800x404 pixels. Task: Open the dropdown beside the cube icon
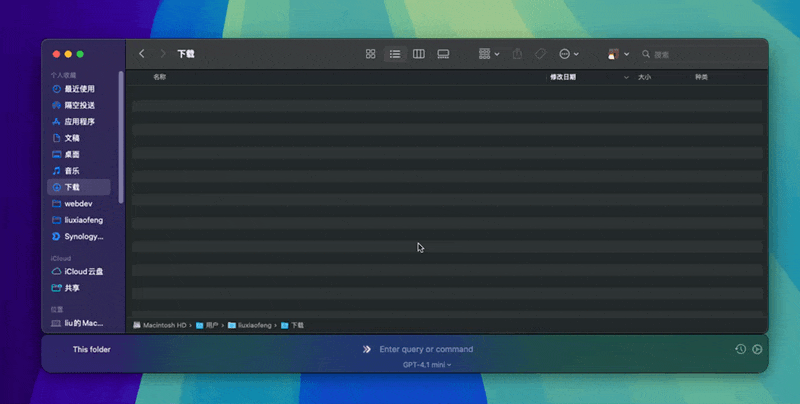pyautogui.click(x=627, y=54)
